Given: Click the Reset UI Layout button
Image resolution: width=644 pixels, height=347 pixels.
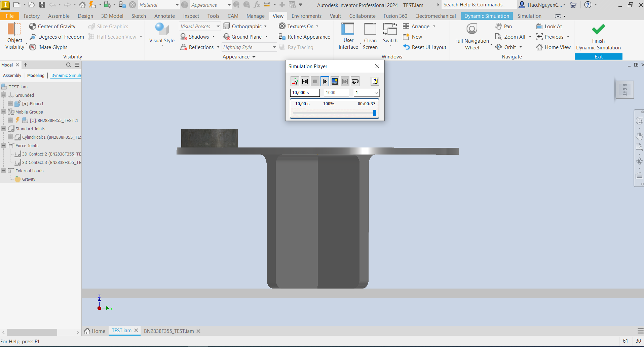Looking at the screenshot, I should click(425, 47).
